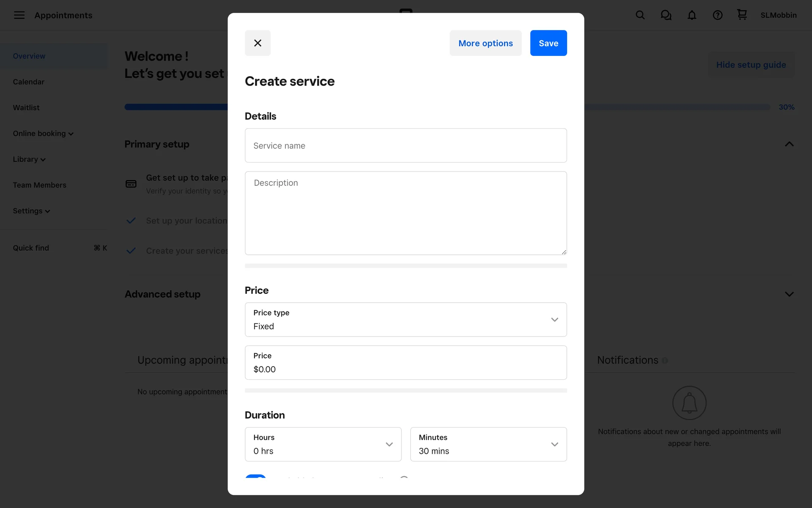Click the search magnifier icon
The image size is (812, 508).
click(x=640, y=15)
